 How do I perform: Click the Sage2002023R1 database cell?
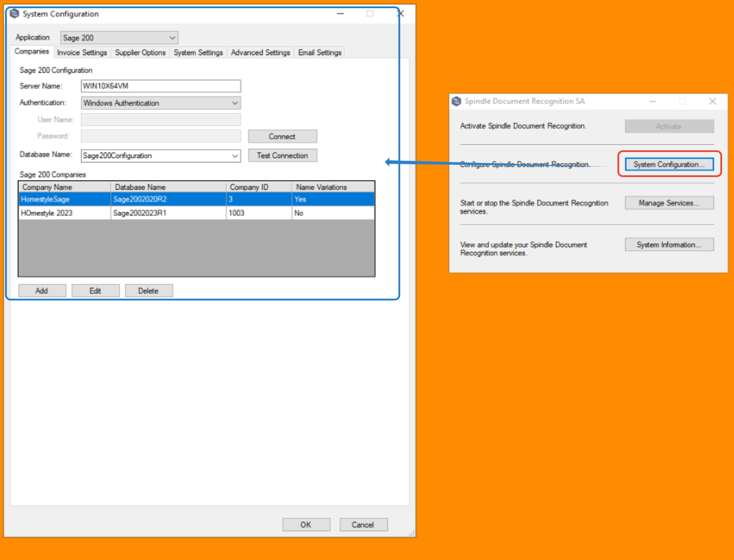(168, 213)
